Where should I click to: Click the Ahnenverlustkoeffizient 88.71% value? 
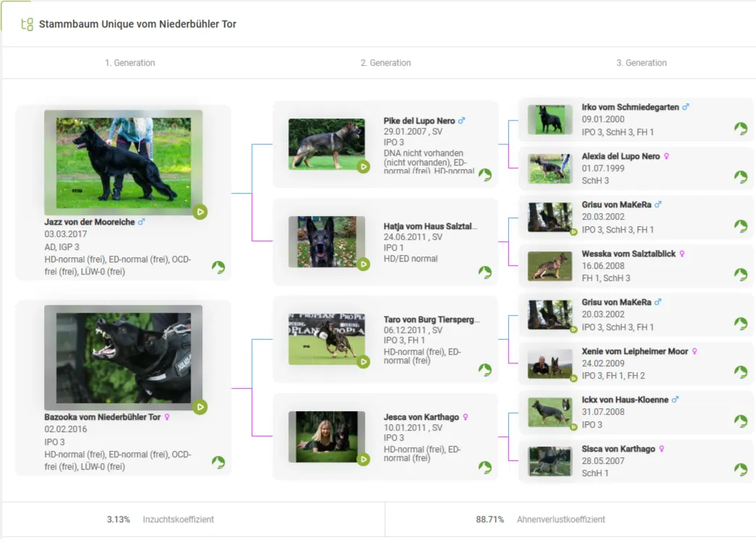click(x=489, y=519)
